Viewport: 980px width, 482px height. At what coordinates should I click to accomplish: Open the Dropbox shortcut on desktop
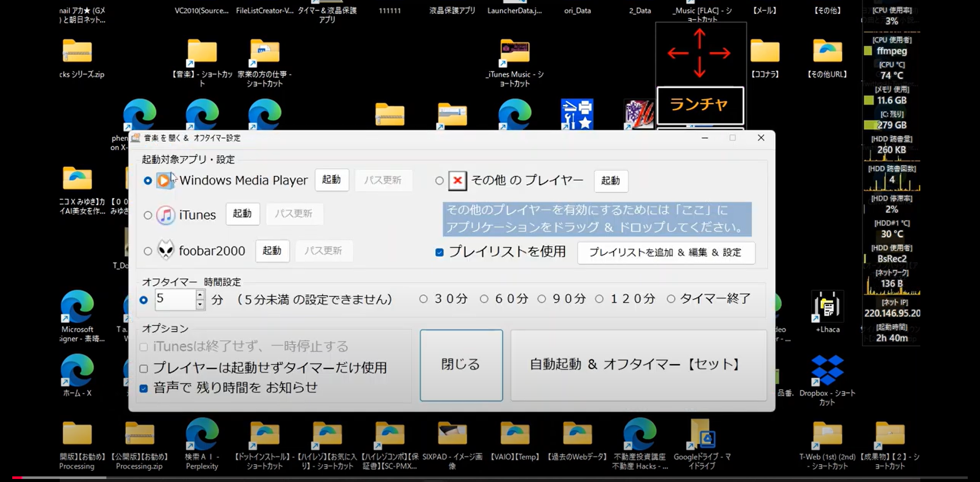click(826, 371)
